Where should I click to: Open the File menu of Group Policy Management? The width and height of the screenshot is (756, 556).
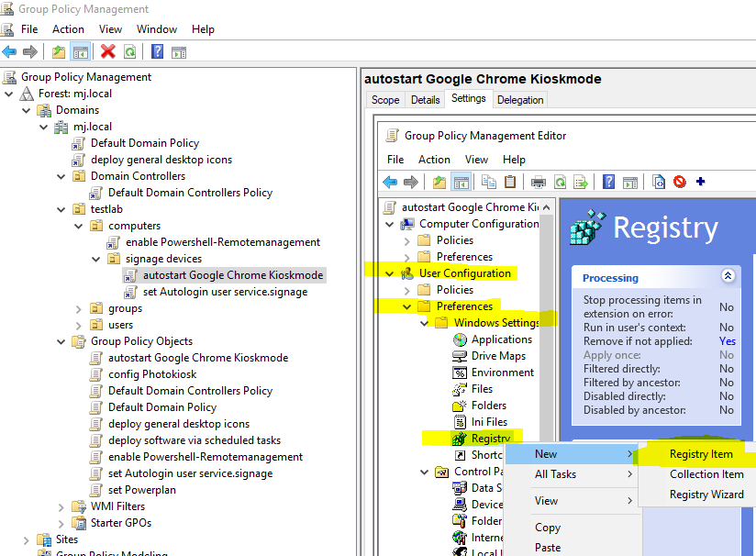[x=29, y=29]
